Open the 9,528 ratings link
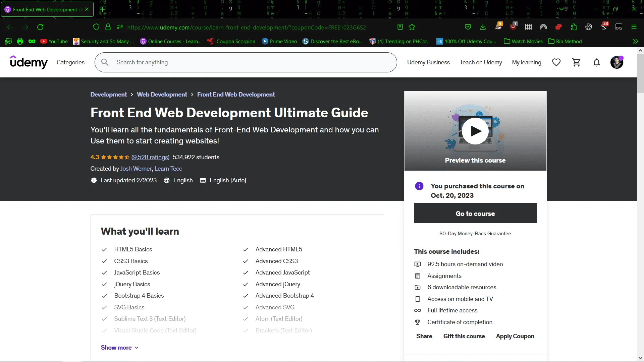This screenshot has width=644, height=362. (x=150, y=157)
